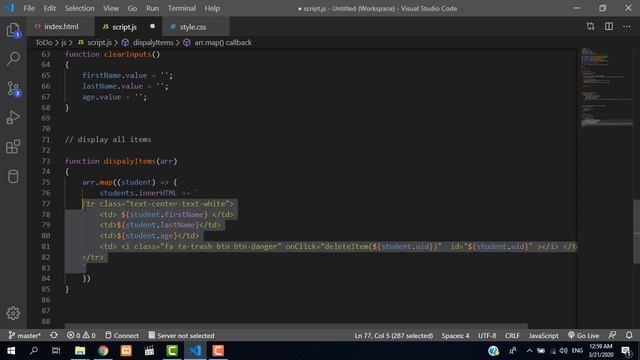Open the editor More Actions menu

pos(627,27)
